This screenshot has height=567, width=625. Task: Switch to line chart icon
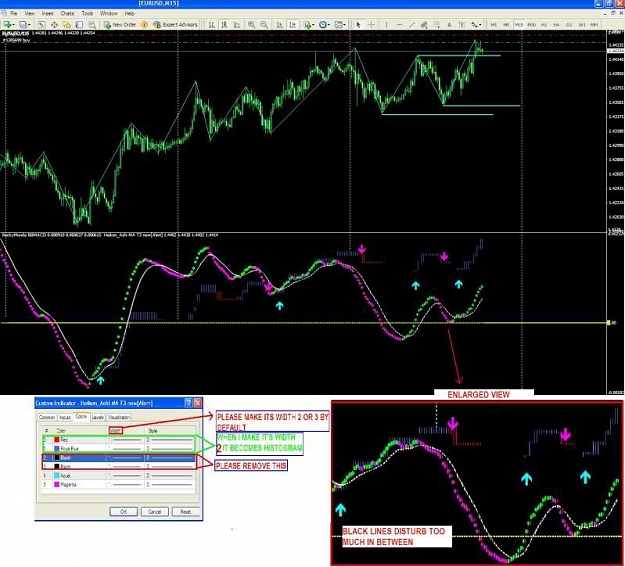point(237,25)
